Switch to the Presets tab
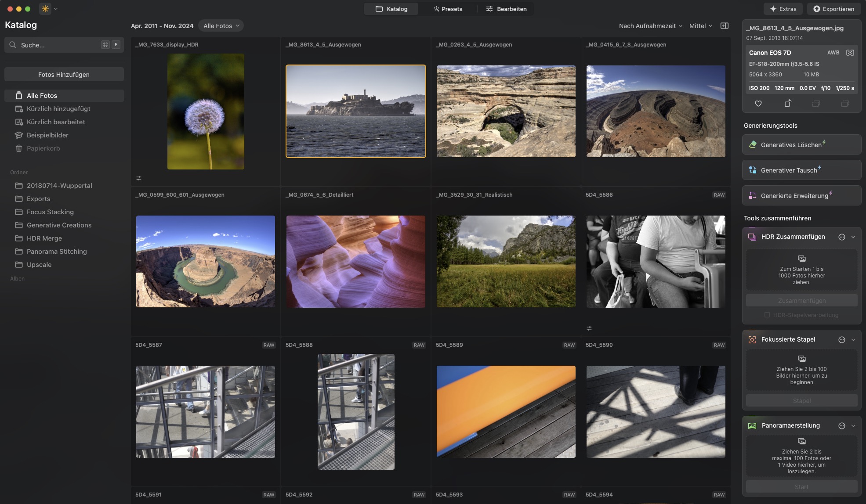This screenshot has width=866, height=504. point(448,9)
